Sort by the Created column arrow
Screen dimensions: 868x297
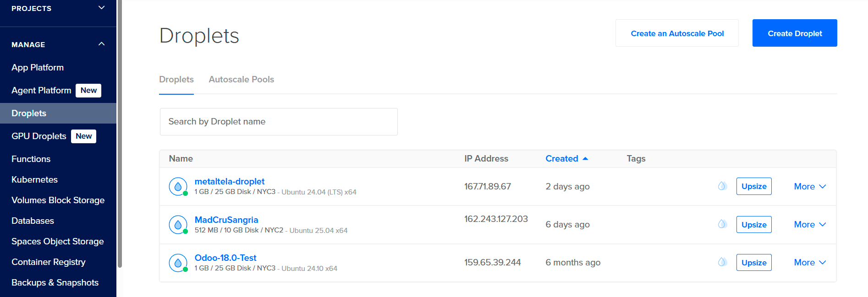click(585, 159)
